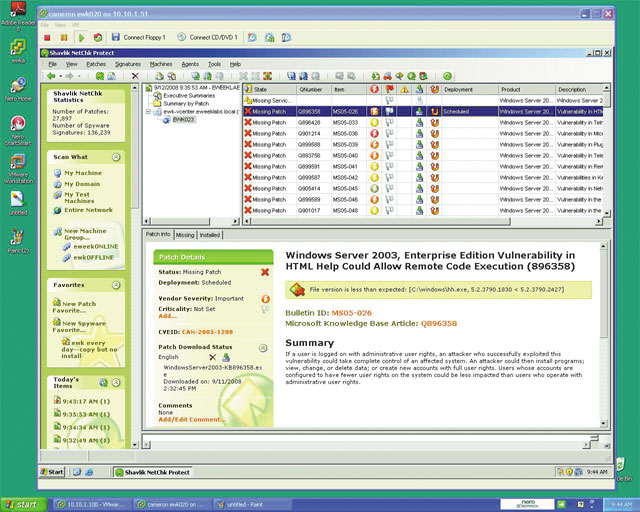The image size is (640, 512).
Task: Click the red flag criticality column header icon
Action: click(x=389, y=89)
